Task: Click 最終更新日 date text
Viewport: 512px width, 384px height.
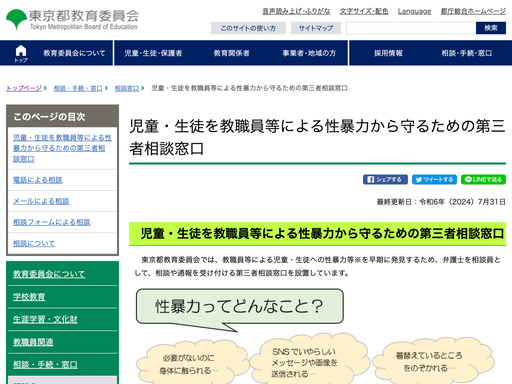Action: coord(441,202)
